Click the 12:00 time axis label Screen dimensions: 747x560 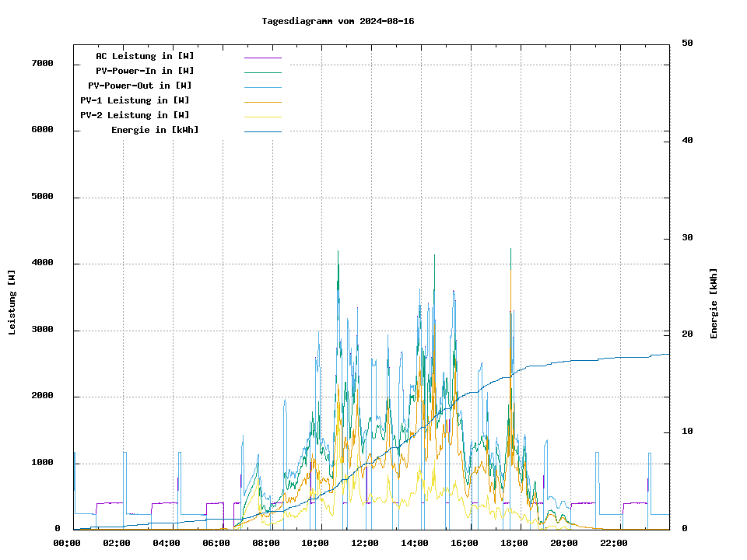(x=365, y=543)
